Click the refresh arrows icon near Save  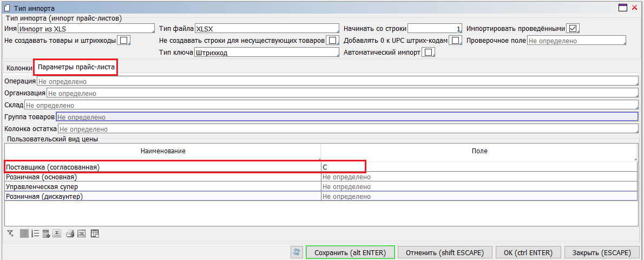tap(296, 252)
